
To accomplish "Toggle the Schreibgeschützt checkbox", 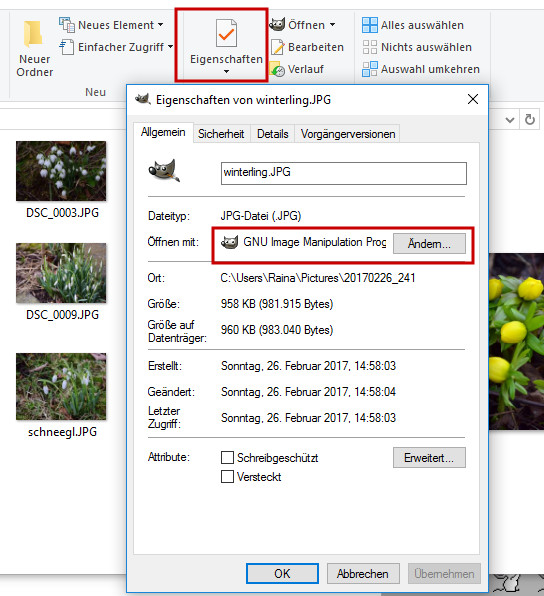I will point(227,458).
